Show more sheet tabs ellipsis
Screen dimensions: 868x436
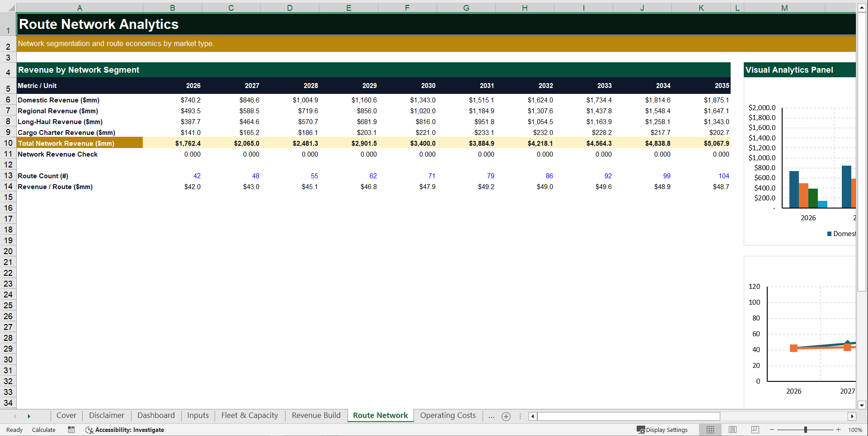(x=491, y=416)
